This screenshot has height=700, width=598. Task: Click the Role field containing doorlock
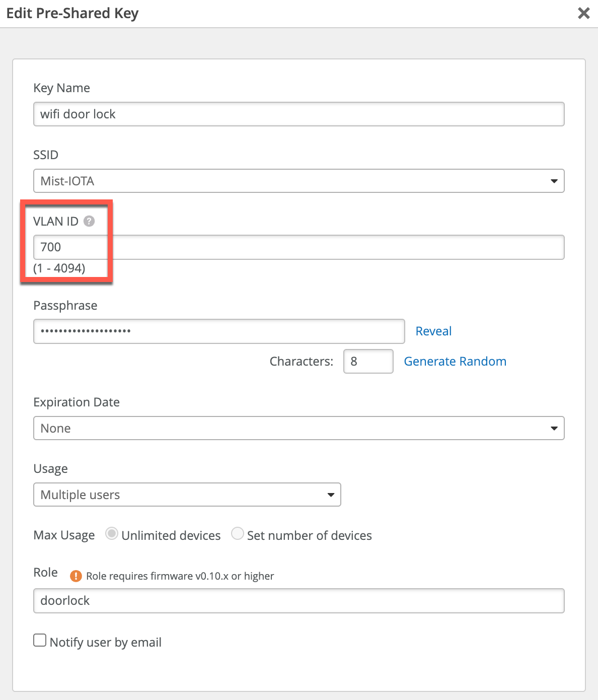click(x=298, y=601)
